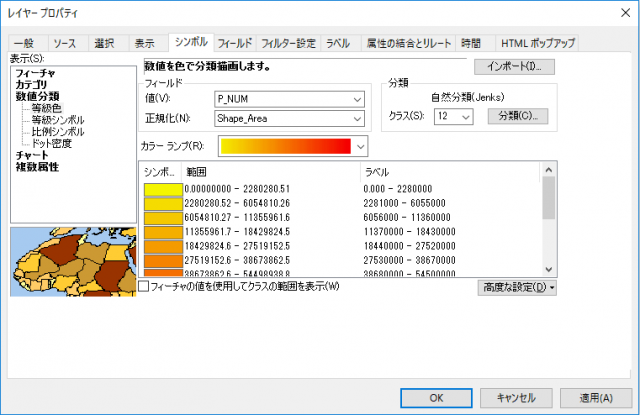Open the カラー ランプ color ramp dropdown

293,146
